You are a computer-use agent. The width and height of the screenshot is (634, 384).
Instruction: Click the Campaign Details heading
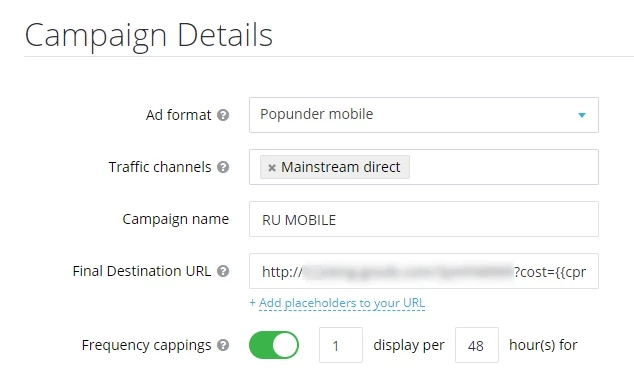(x=149, y=35)
